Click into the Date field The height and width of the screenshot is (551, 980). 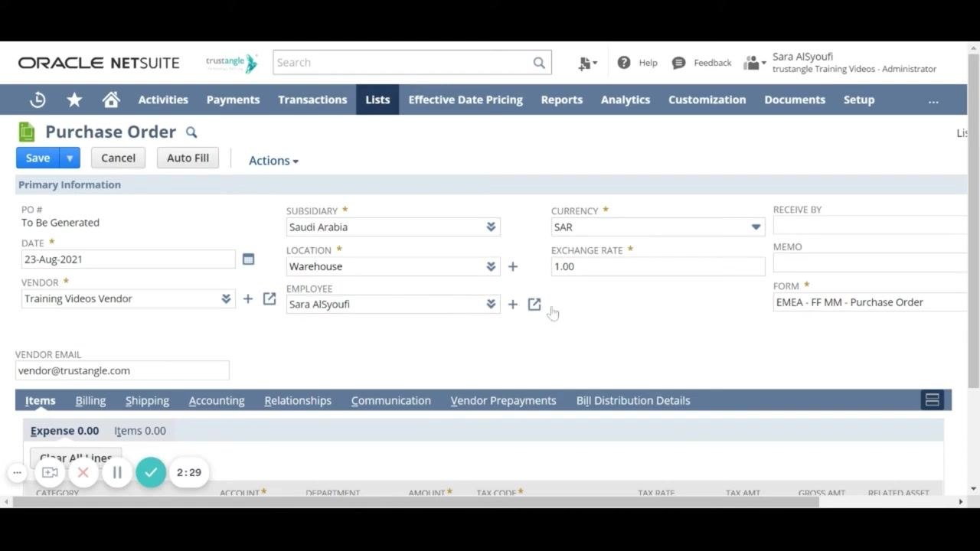pyautogui.click(x=129, y=259)
